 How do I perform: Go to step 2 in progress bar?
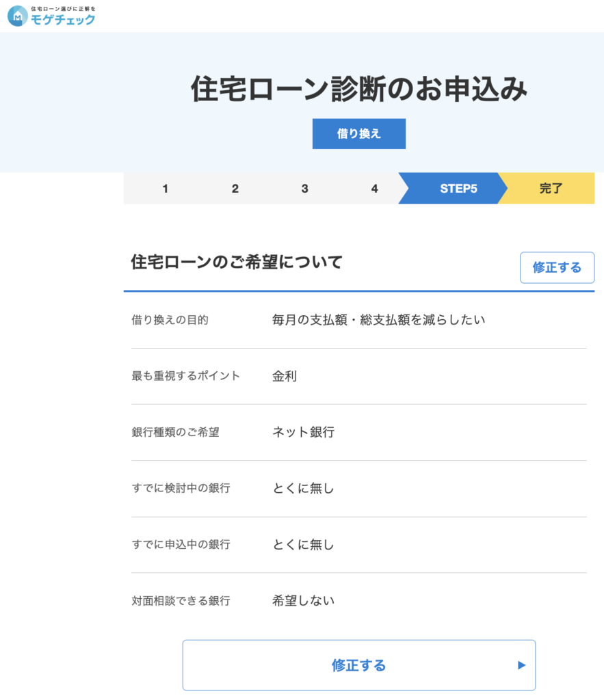tap(235, 189)
